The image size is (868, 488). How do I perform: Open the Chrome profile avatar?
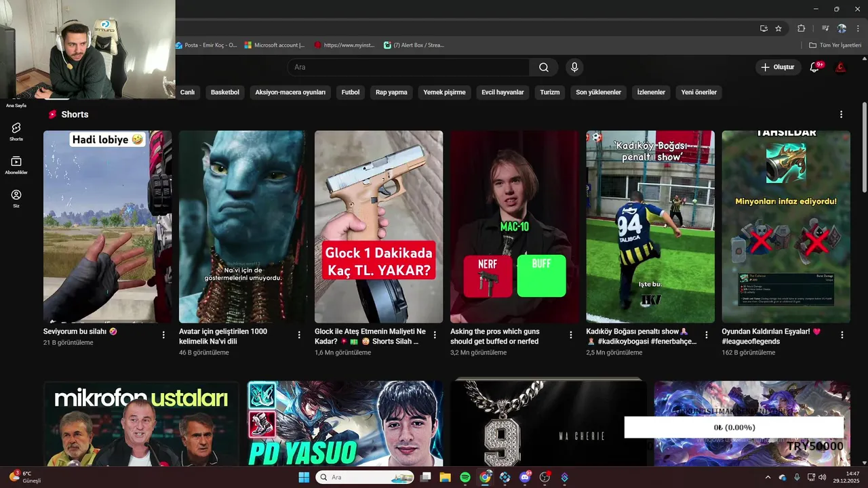point(842,28)
